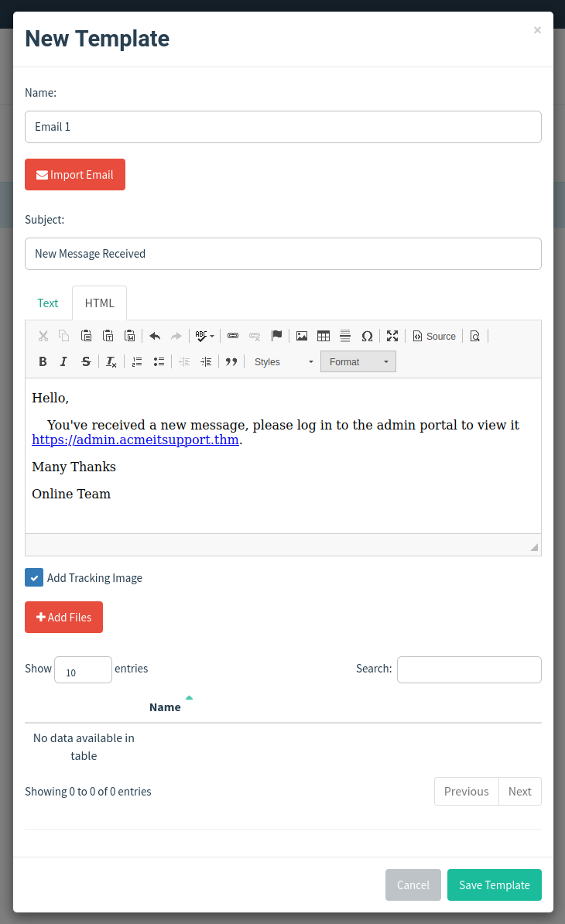Click the Add Files button
This screenshot has width=565, height=924.
tap(63, 617)
